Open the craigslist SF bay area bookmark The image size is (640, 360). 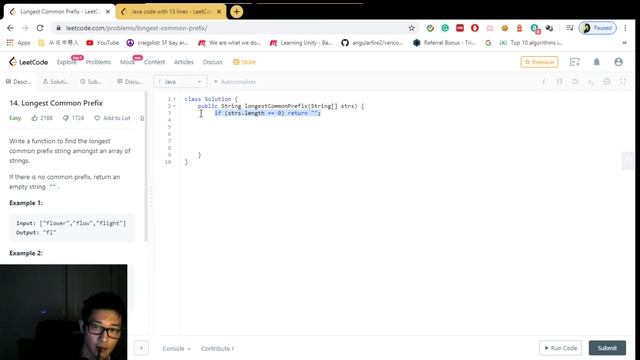158,42
